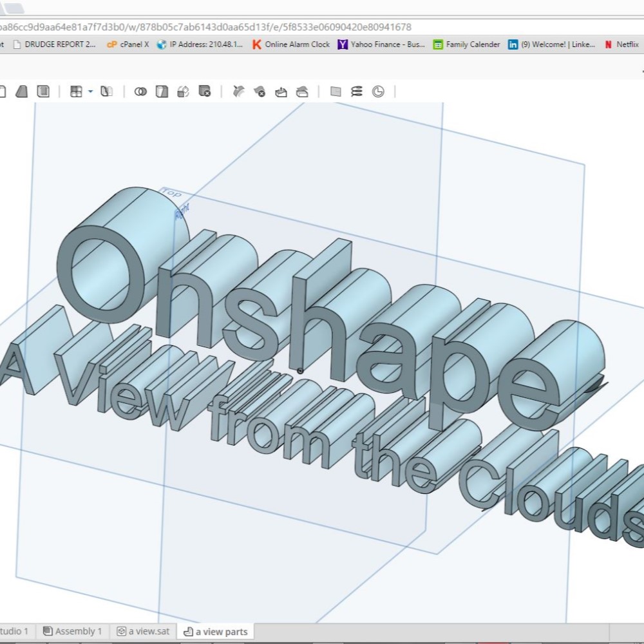Click the browser address bar URL

[206, 27]
